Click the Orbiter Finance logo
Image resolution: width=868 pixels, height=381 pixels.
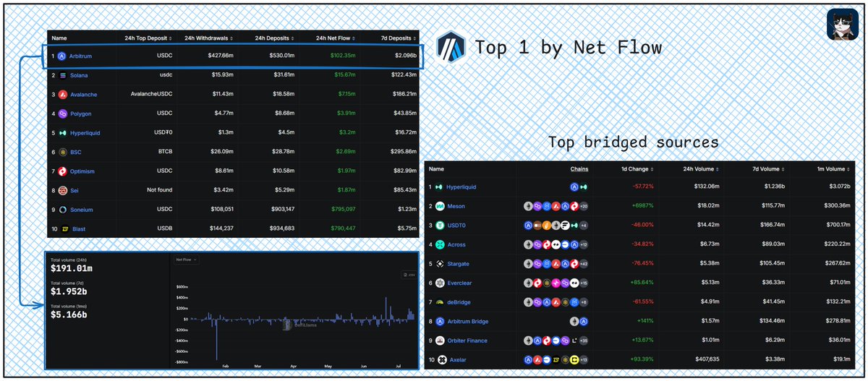coord(440,341)
